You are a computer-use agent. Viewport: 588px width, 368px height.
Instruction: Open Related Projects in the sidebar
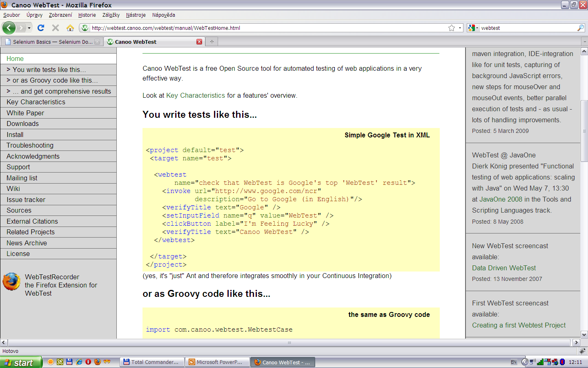[58, 232]
